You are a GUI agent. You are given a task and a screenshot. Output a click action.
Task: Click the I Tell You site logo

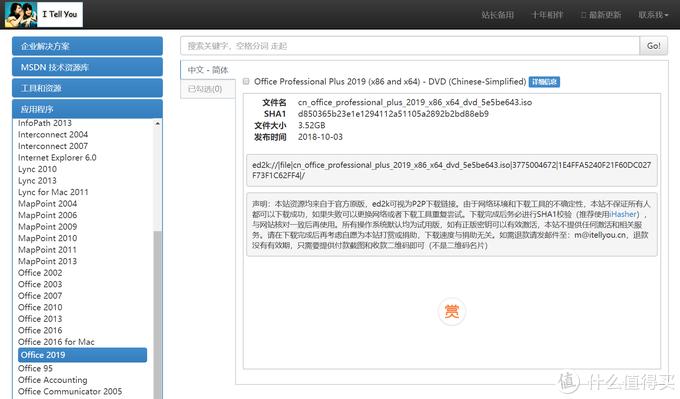[x=43, y=14]
